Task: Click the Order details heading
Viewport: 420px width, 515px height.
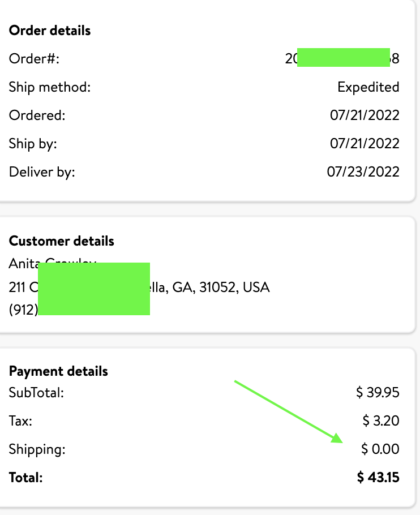Action: coord(50,31)
